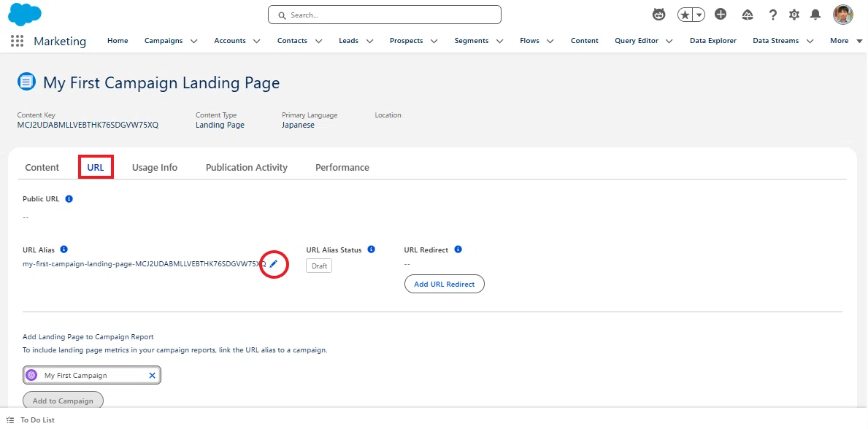Show info tooltip for URL Alias Status
The image size is (868, 429).
(372, 250)
